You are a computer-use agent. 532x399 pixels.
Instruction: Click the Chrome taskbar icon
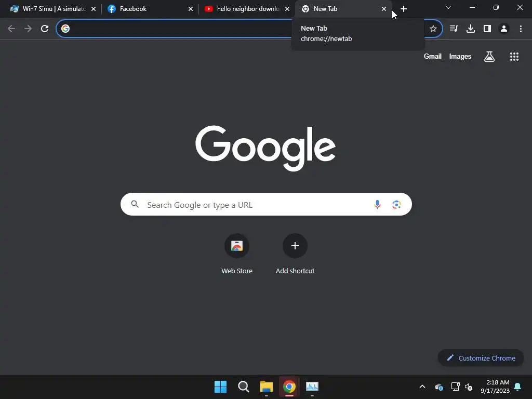289,387
